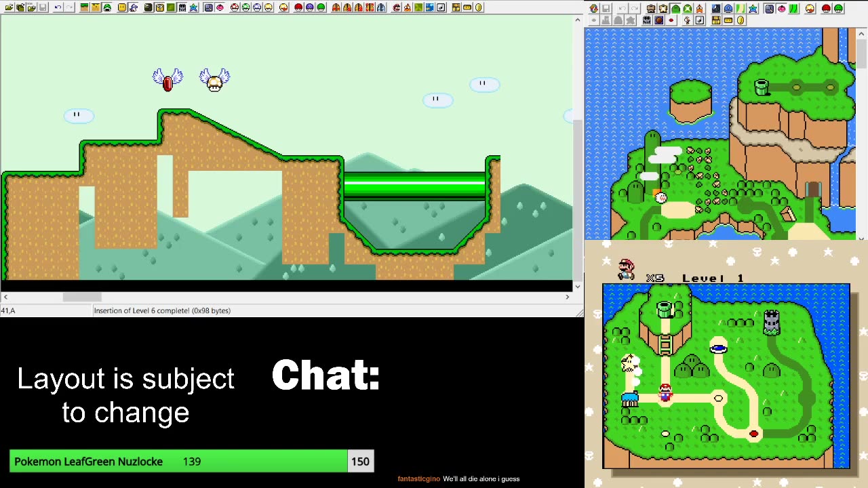Image resolution: width=868 pixels, height=488 pixels.
Task: Click the blue water background icon
Action: (429, 7)
